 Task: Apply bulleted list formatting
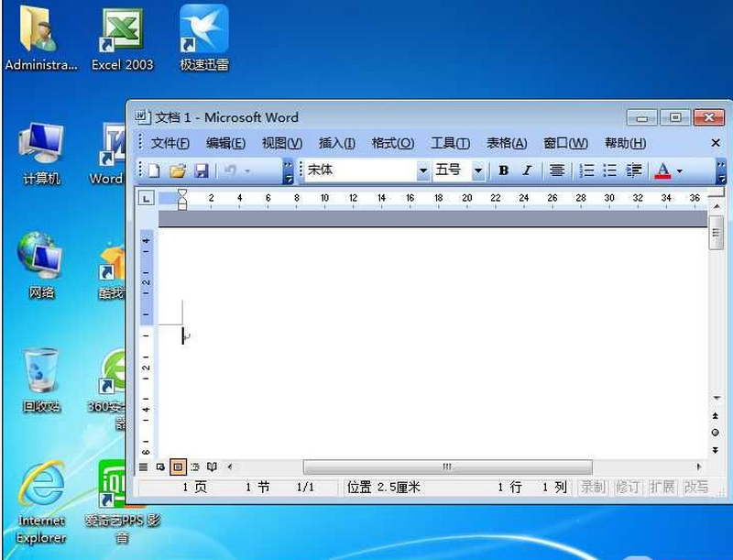point(609,170)
